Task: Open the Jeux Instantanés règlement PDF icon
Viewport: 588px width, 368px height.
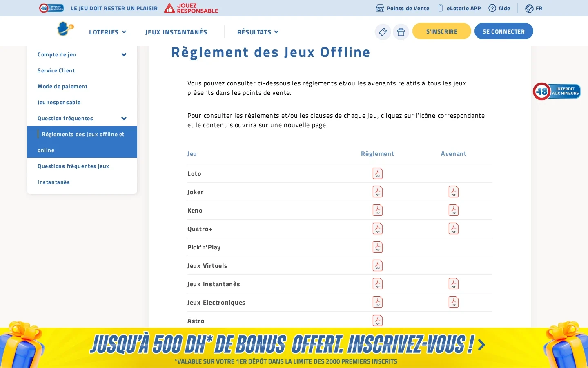Action: pos(378,284)
